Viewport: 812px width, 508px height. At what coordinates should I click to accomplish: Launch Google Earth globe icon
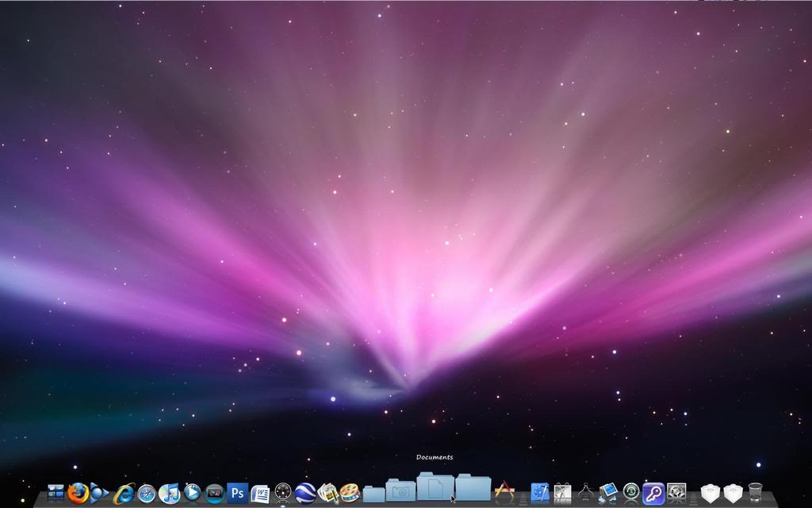click(x=305, y=493)
